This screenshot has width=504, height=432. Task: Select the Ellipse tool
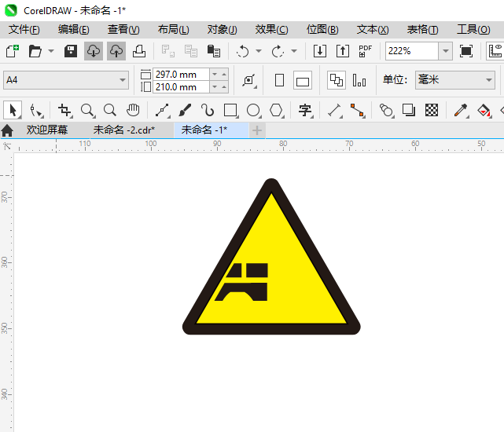coord(254,111)
